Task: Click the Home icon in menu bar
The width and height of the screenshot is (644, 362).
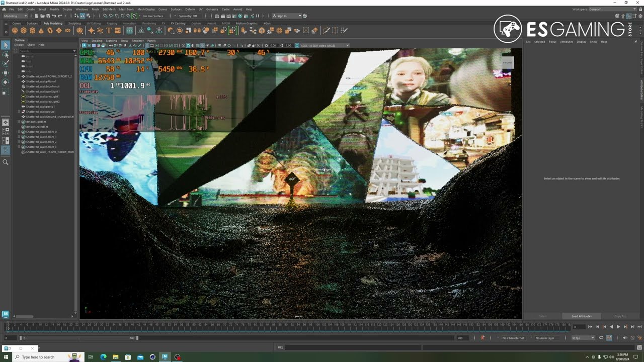Action: point(5,9)
